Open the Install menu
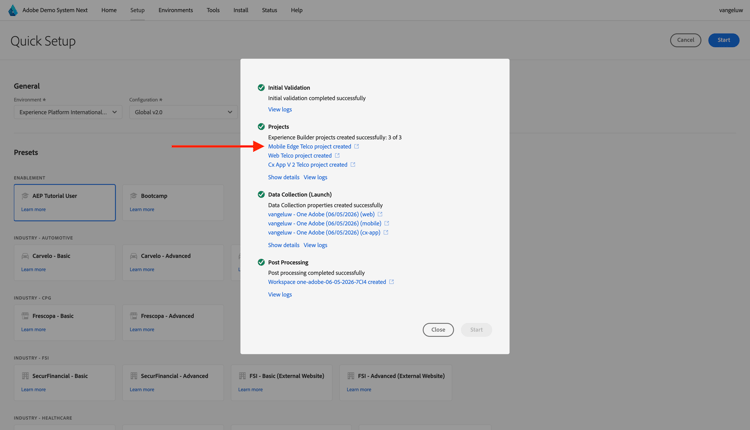The width and height of the screenshot is (750, 430). 241,10
